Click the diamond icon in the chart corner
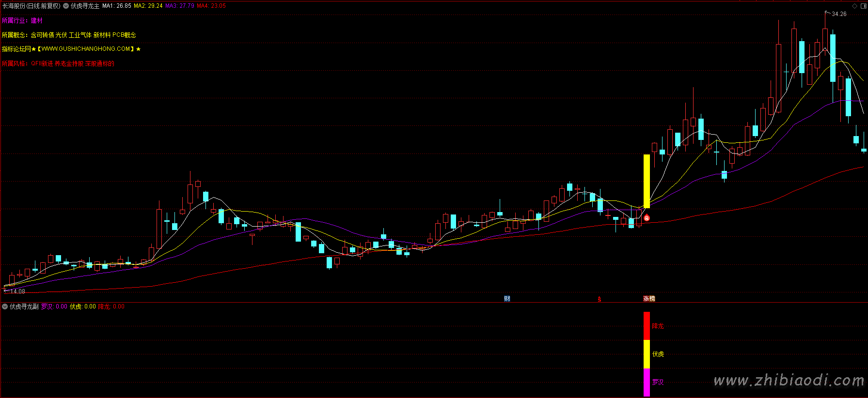This screenshot has width=868, height=398. pyautogui.click(x=854, y=6)
